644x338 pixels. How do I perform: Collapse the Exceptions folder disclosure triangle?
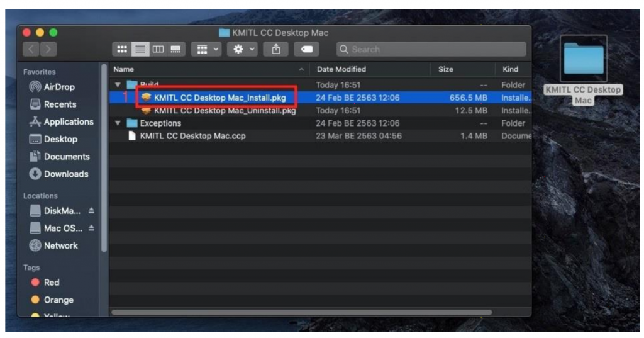coord(118,123)
